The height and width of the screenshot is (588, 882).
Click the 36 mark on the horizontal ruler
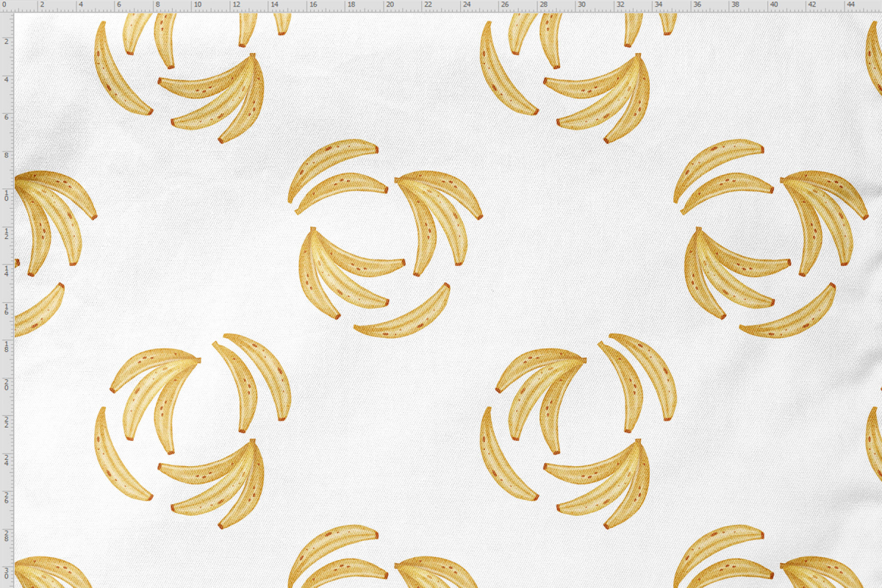click(x=697, y=5)
